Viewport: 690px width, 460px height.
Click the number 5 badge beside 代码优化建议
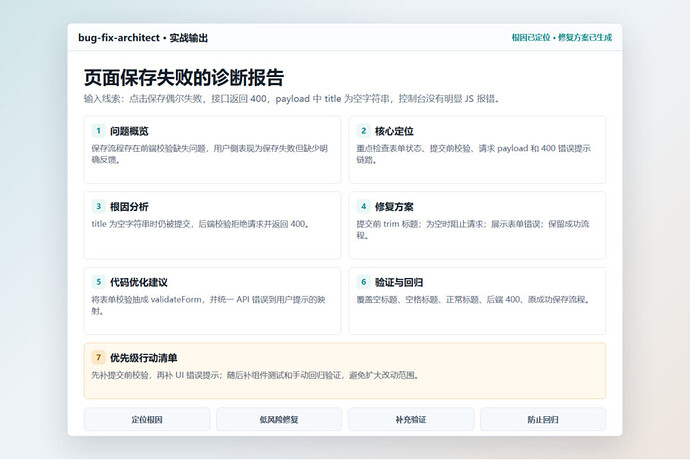98,282
